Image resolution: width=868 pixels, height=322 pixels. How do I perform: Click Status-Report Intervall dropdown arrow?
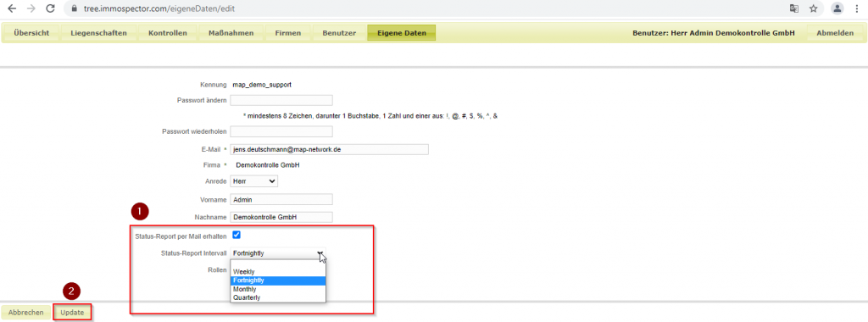pyautogui.click(x=320, y=253)
